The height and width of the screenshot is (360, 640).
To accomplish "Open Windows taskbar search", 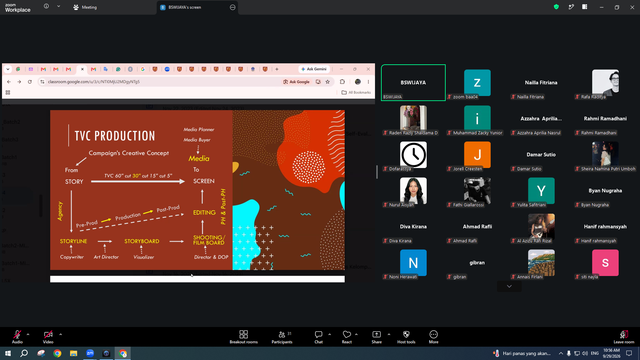I will (x=24, y=353).
